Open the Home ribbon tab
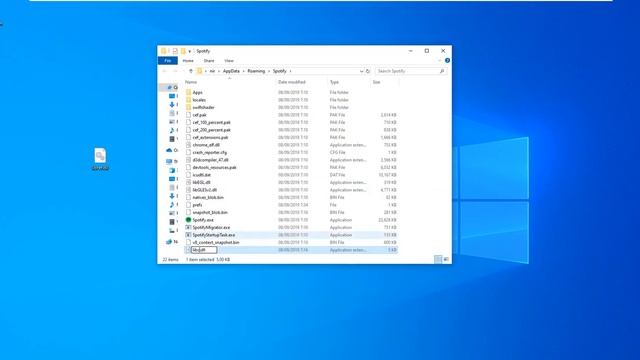Screen dimensions: 640x360 coord(188,61)
